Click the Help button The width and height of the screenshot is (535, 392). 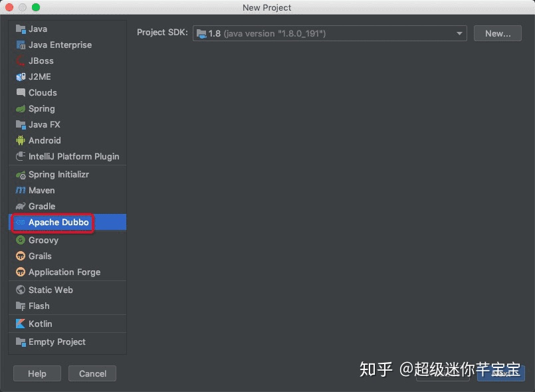click(x=37, y=373)
